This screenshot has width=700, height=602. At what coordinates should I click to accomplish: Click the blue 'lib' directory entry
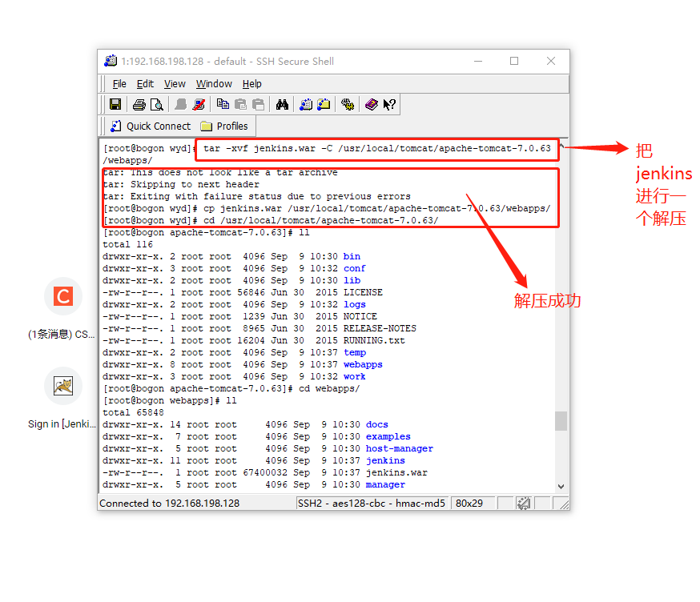point(352,280)
